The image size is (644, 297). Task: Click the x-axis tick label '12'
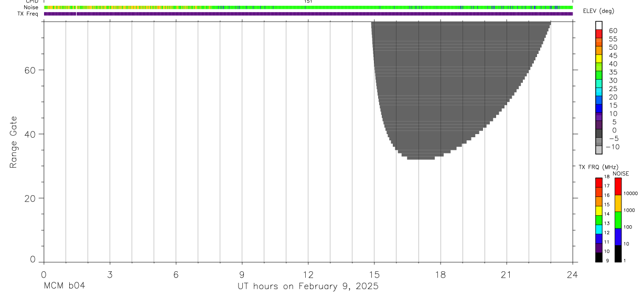click(308, 274)
